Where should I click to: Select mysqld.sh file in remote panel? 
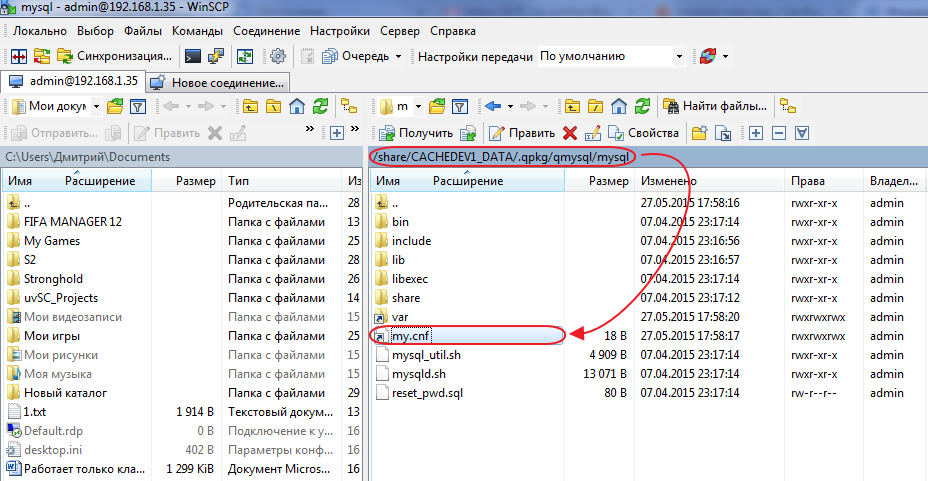pos(418,374)
